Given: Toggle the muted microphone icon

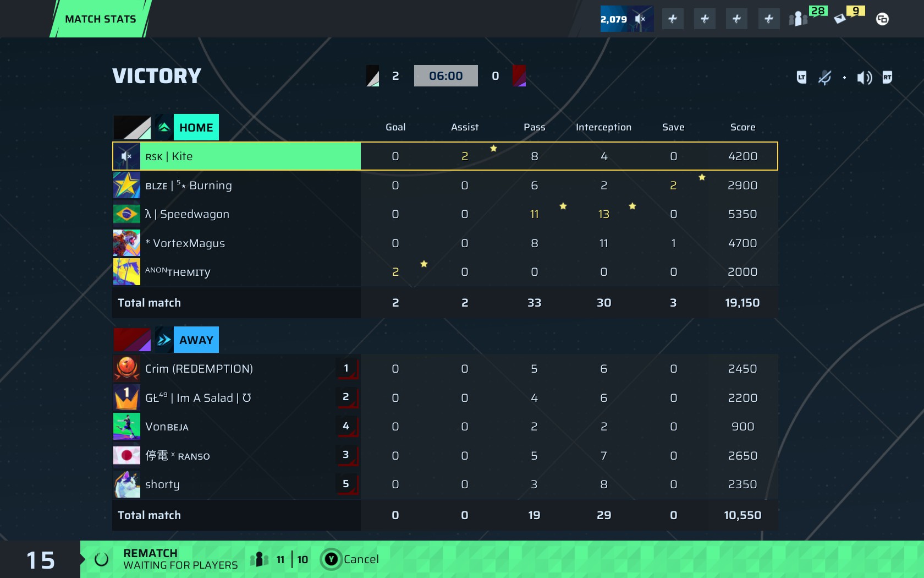Looking at the screenshot, I should click(824, 78).
